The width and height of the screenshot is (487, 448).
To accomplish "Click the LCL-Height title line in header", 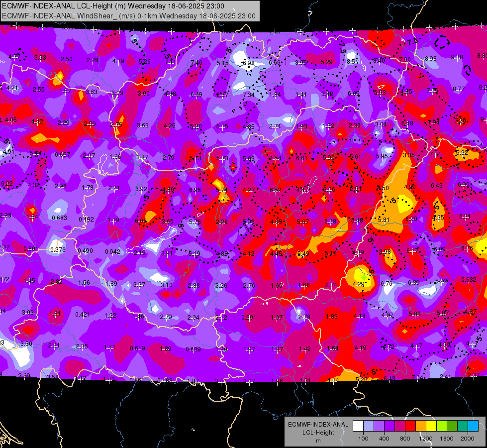I will [113, 6].
